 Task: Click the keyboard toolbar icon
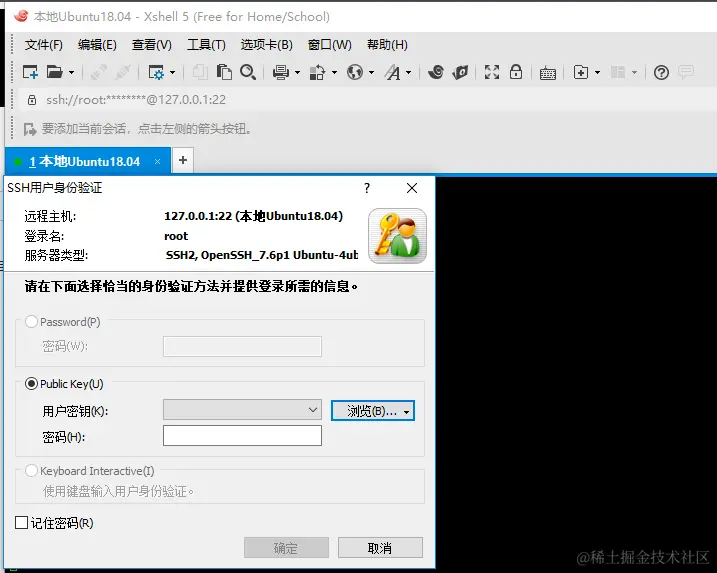[x=548, y=73]
